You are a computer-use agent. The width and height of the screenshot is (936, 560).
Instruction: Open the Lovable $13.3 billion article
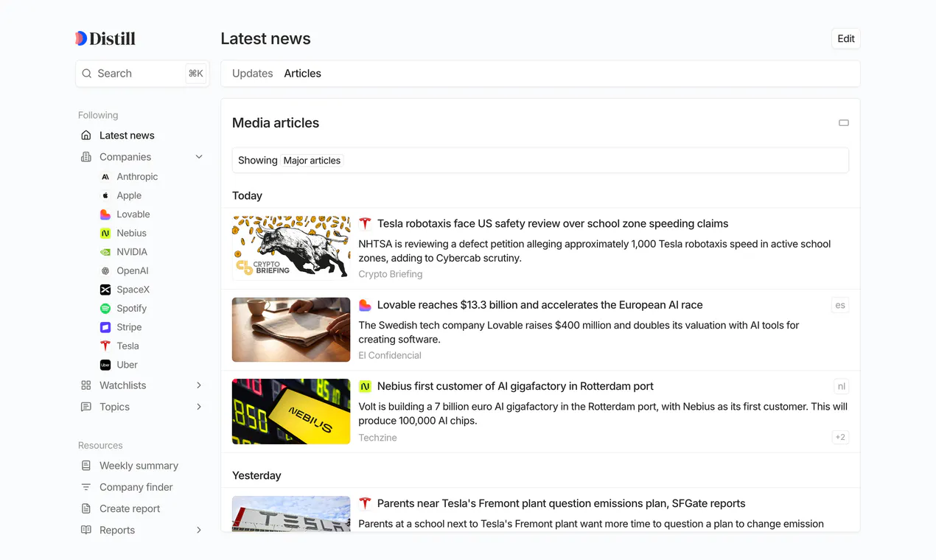coord(539,305)
